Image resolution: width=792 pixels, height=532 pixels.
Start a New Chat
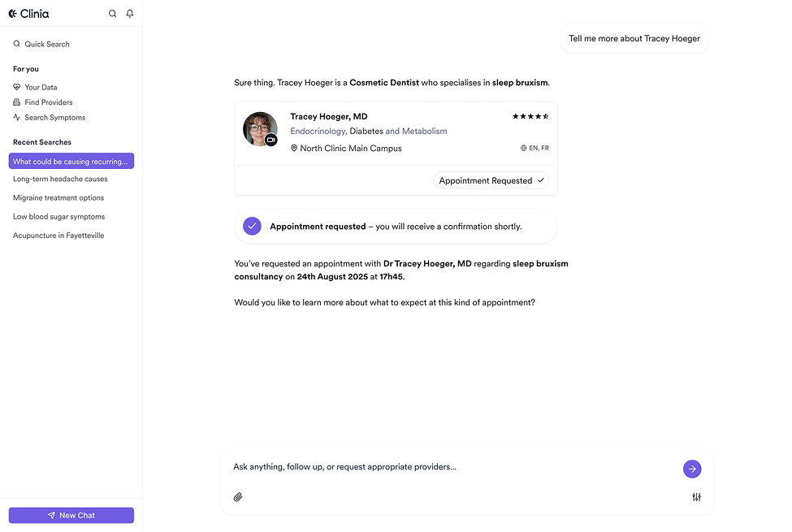point(71,515)
